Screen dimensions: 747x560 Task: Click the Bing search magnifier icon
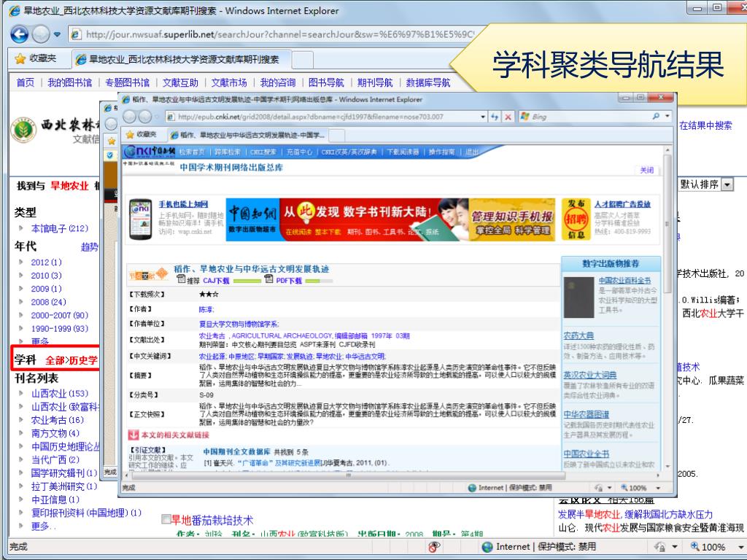click(x=656, y=116)
